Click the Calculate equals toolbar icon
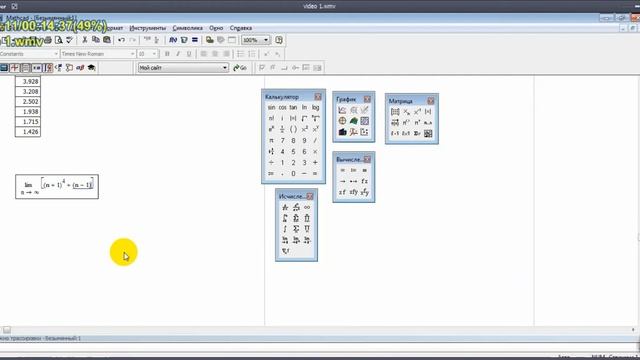This screenshot has width=640, height=360. coord(195,40)
